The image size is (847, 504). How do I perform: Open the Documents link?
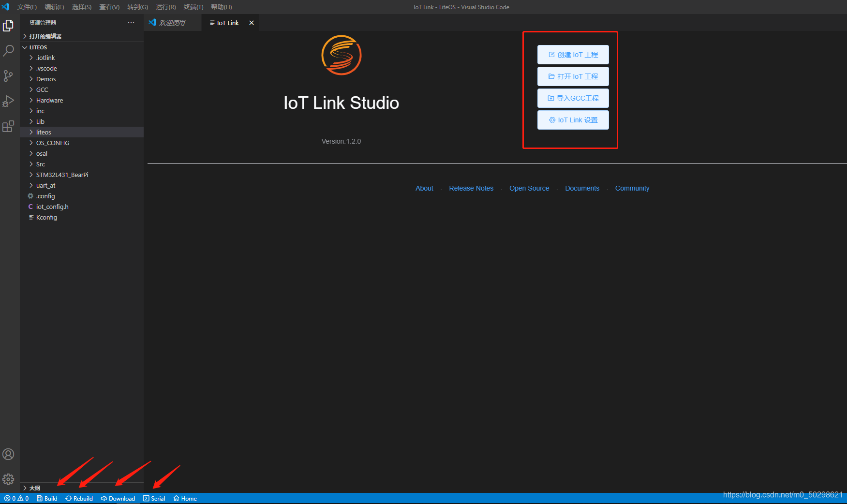(582, 188)
